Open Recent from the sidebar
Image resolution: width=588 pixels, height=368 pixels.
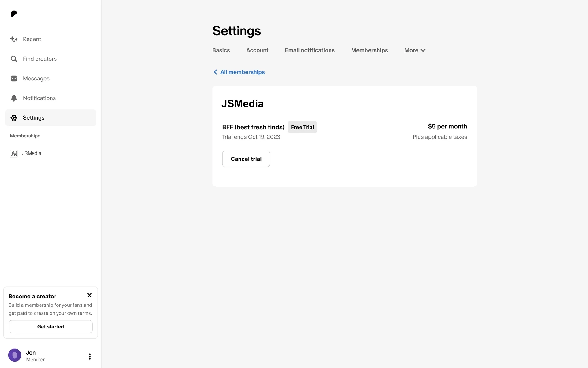click(x=32, y=39)
